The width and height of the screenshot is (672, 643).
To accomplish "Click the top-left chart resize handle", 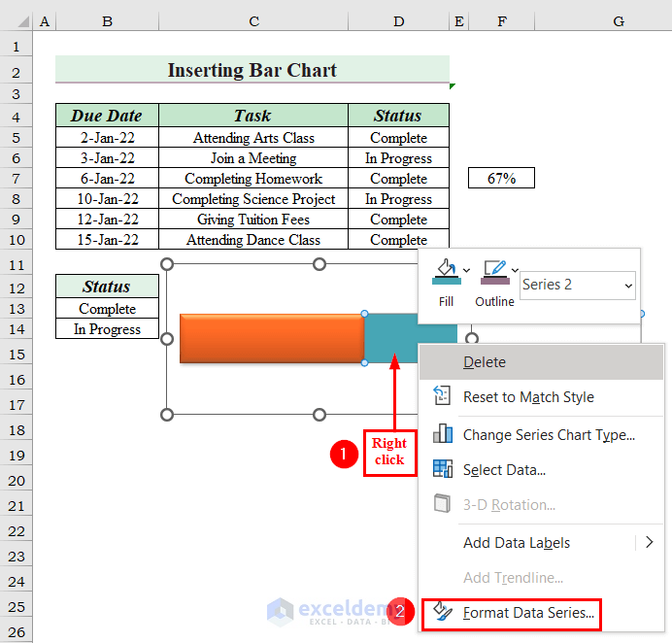I will click(x=167, y=264).
